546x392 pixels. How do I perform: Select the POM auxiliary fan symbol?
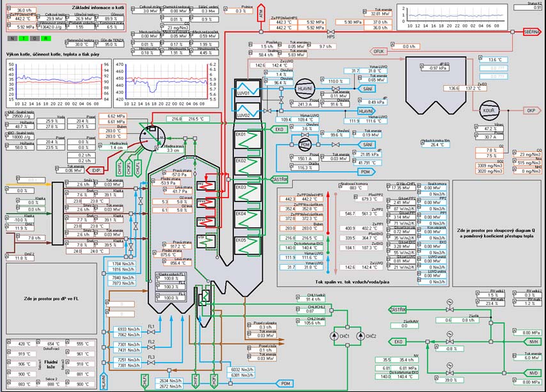pyautogui.click(x=305, y=145)
